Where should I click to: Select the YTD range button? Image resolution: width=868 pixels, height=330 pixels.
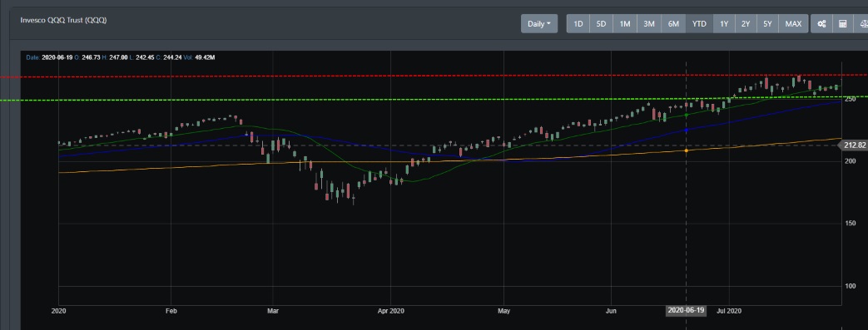(x=699, y=24)
